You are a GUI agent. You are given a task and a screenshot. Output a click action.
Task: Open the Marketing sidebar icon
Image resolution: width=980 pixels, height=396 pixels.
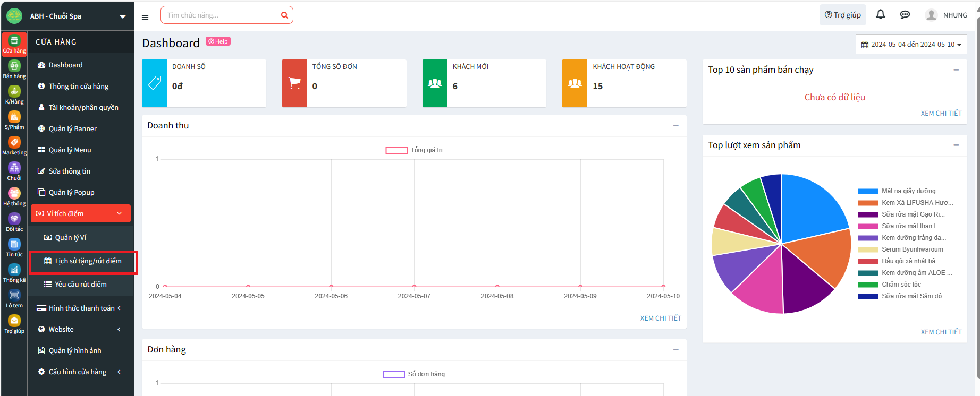click(x=14, y=145)
